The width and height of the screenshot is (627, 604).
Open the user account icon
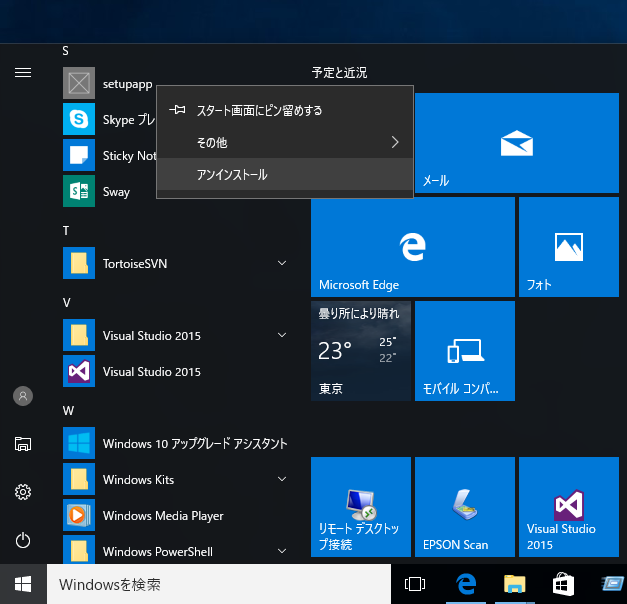(23, 396)
